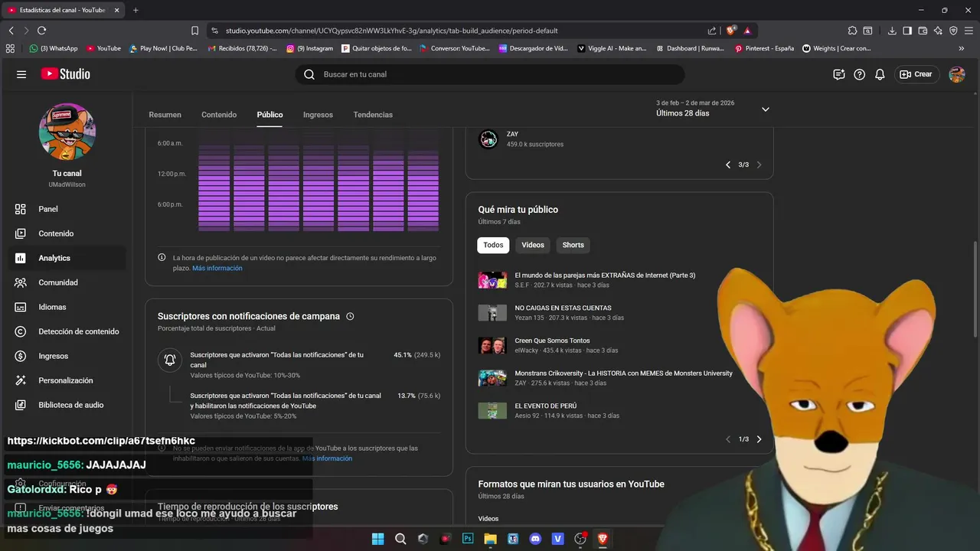Go to the YouTube Studio logo home

pyautogui.click(x=66, y=74)
